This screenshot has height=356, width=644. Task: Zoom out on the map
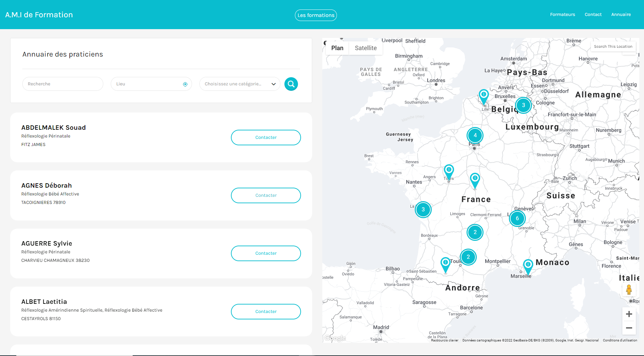[629, 328]
